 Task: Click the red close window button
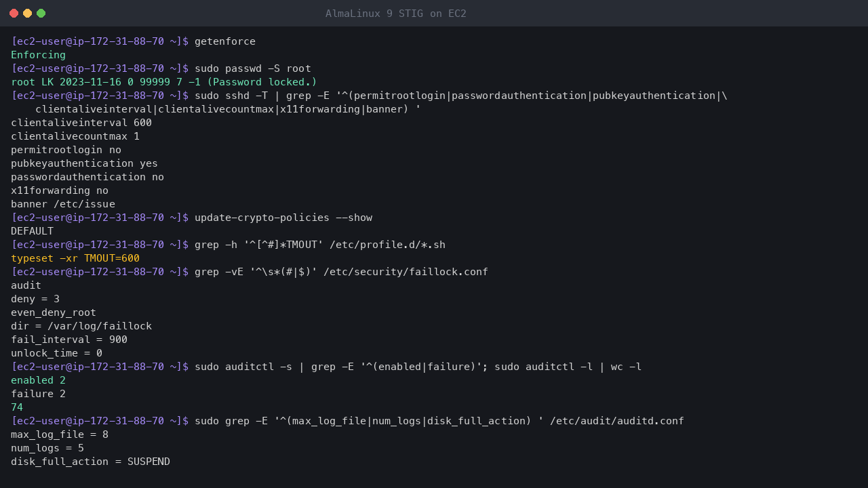[14, 13]
